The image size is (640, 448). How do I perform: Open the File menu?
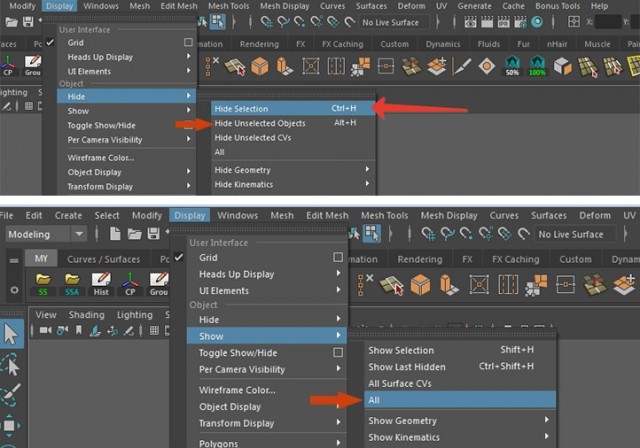click(6, 215)
